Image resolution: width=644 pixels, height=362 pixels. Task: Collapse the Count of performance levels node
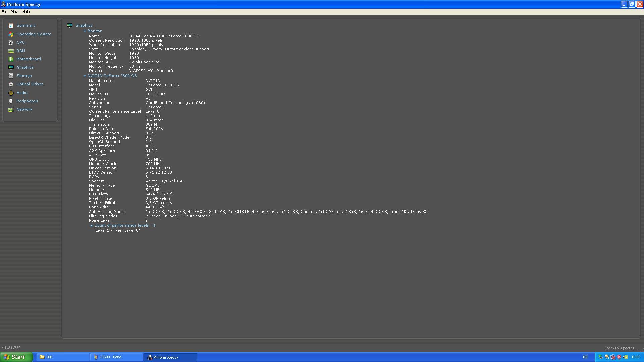click(91, 225)
